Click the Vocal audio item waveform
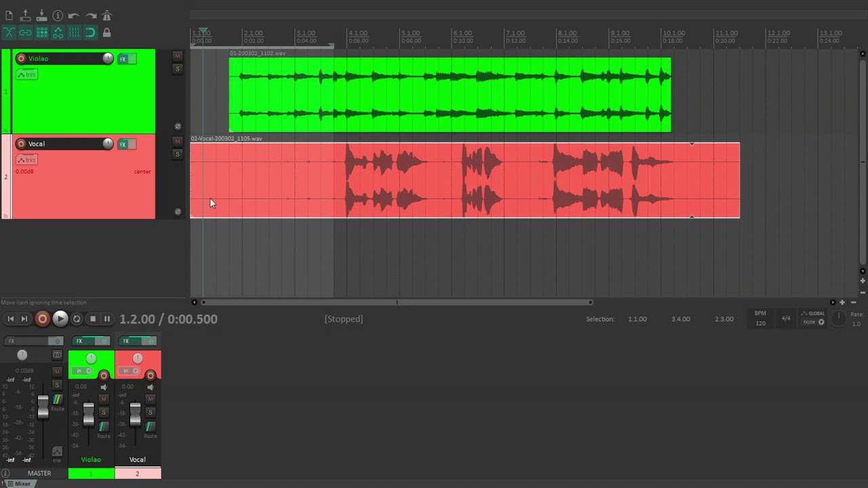The width and height of the screenshot is (868, 488). [x=465, y=180]
